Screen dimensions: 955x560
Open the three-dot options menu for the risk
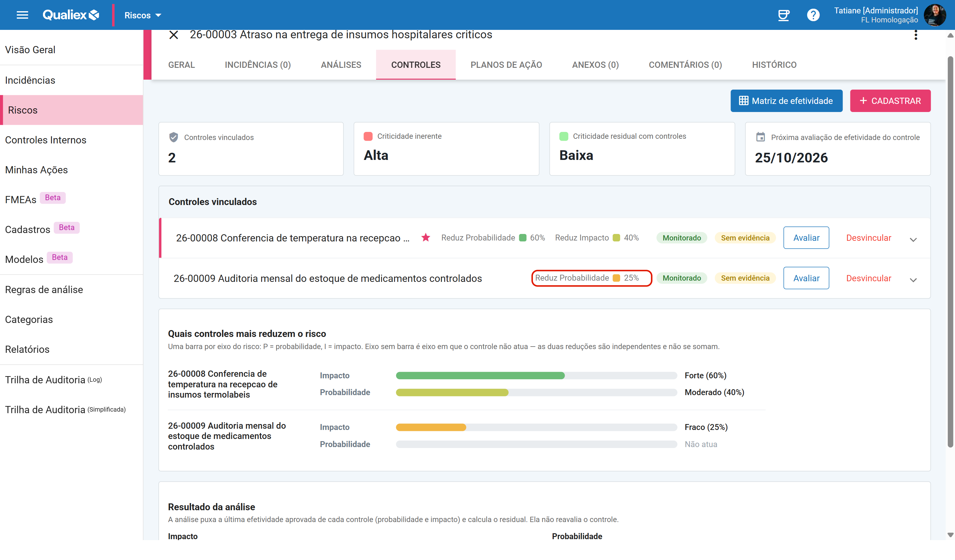915,35
